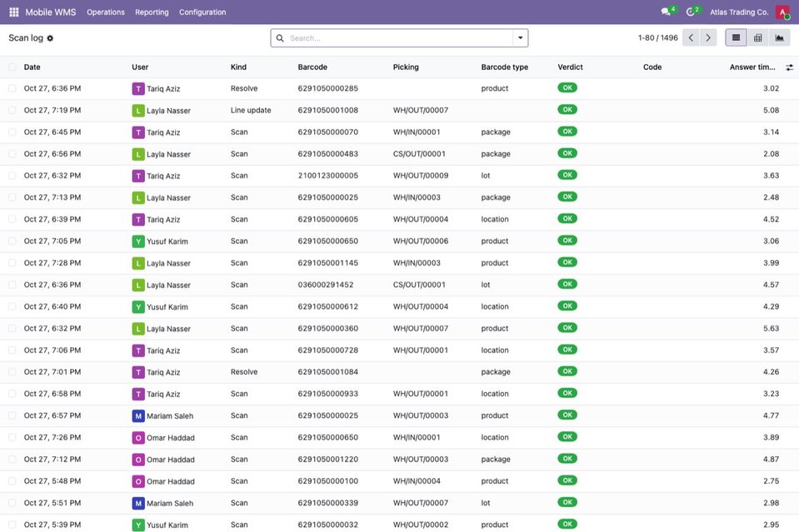Screen dimensions: 799x532
Task: Switch to list view
Action: (736, 37)
